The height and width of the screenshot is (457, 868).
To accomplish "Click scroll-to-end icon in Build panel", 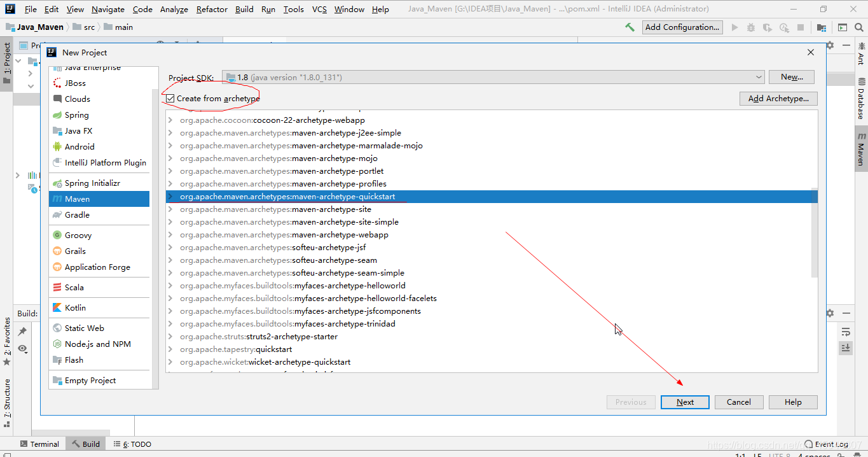I will [846, 348].
